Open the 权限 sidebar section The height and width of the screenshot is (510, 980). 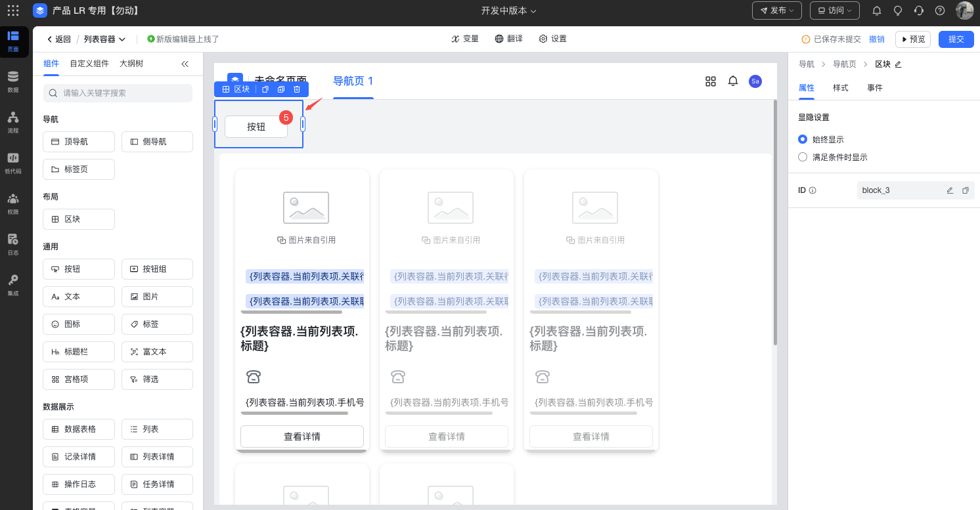pyautogui.click(x=13, y=203)
